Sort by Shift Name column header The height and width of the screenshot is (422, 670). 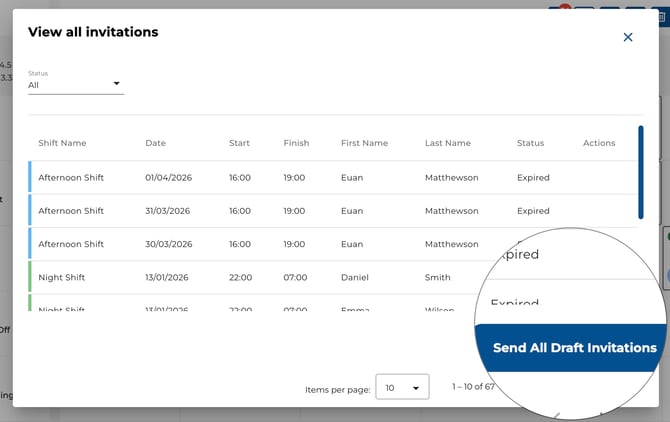[x=62, y=143]
